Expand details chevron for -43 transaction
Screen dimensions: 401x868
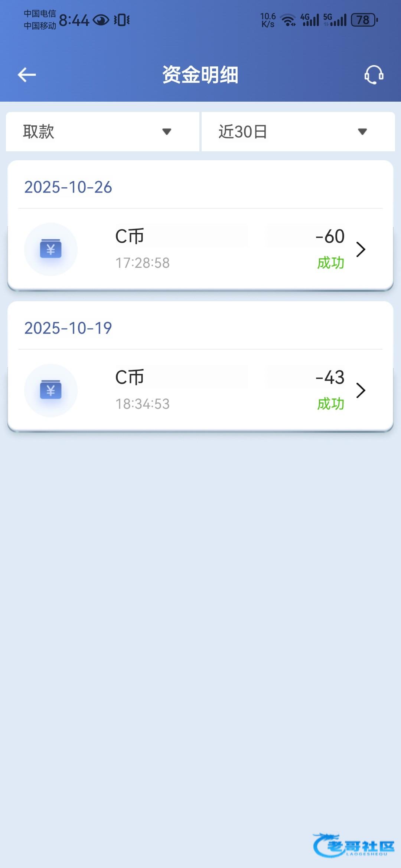pos(361,390)
